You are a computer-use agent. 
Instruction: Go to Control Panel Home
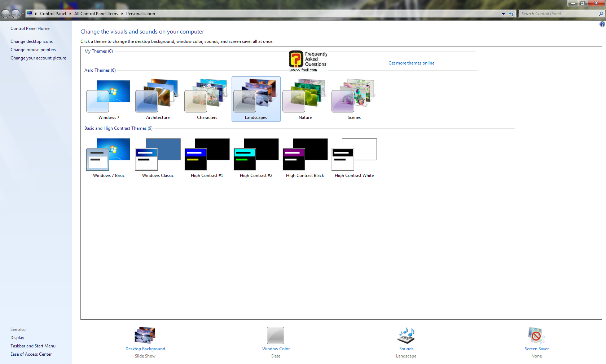point(30,28)
